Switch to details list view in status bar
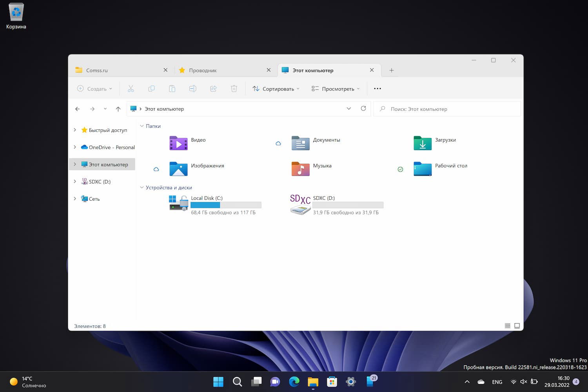 (507, 326)
